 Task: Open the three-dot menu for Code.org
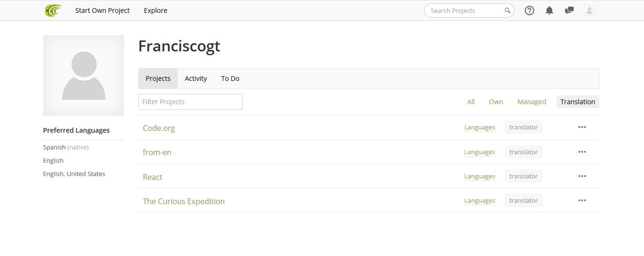[x=582, y=127]
